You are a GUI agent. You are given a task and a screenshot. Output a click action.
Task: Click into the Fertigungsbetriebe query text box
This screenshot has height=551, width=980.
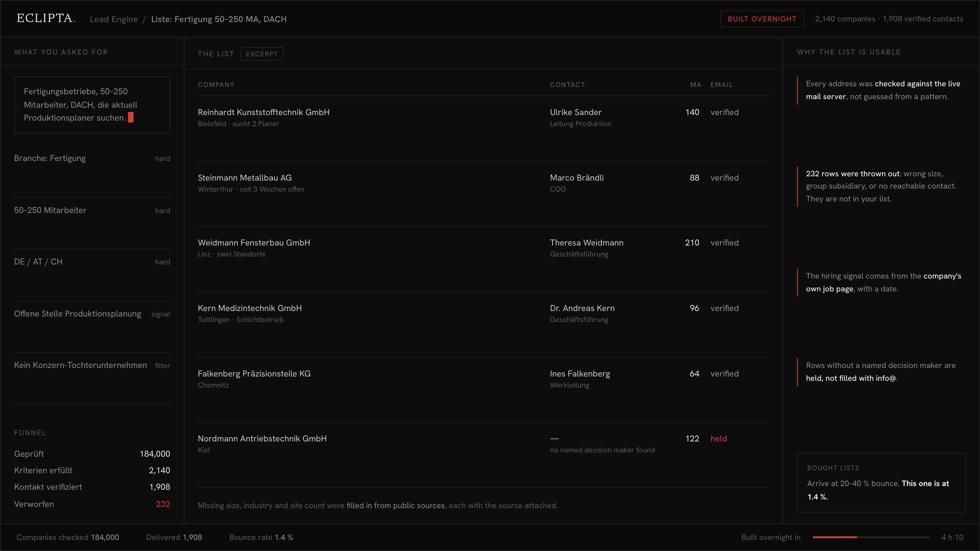point(92,105)
